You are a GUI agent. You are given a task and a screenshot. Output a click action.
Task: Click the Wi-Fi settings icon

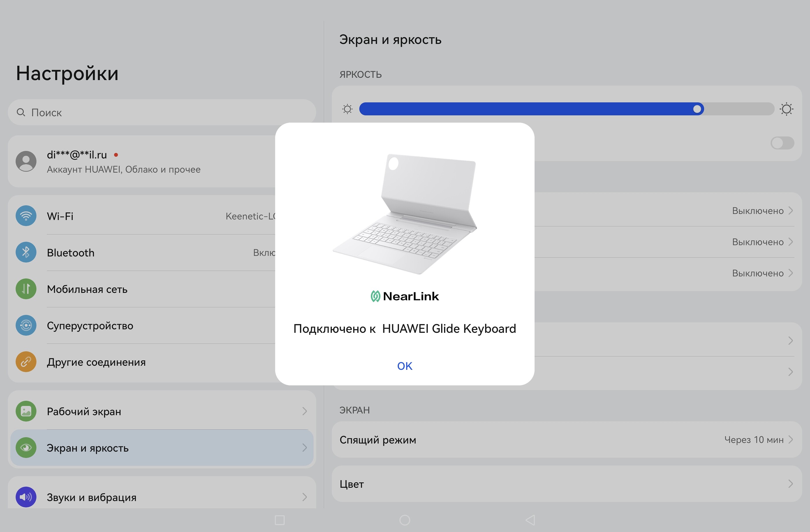[x=26, y=216]
